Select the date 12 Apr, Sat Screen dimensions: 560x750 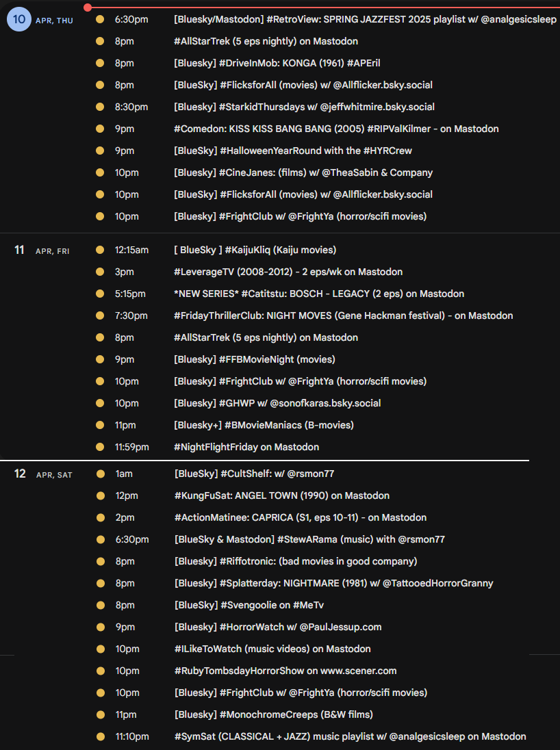(x=20, y=474)
